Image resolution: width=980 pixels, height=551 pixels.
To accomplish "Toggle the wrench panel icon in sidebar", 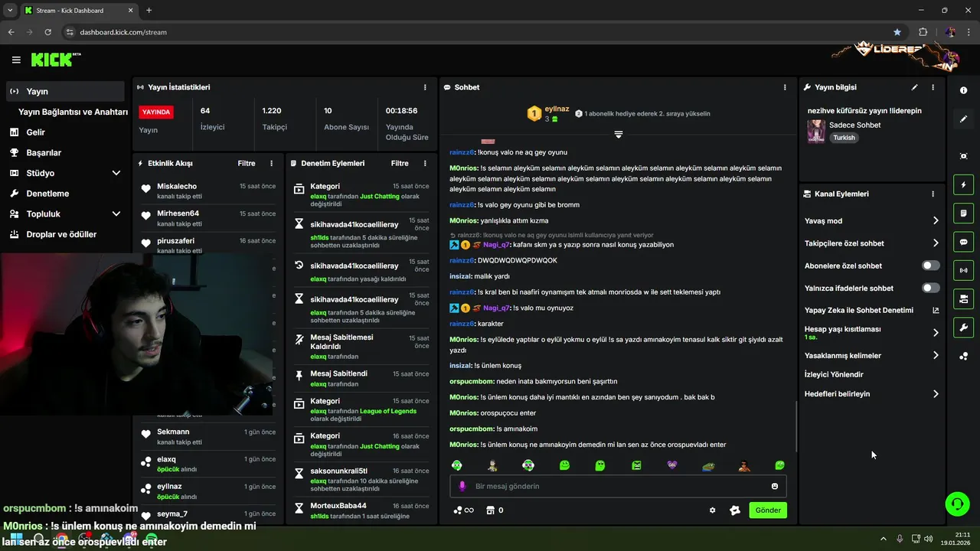I will 963,328.
